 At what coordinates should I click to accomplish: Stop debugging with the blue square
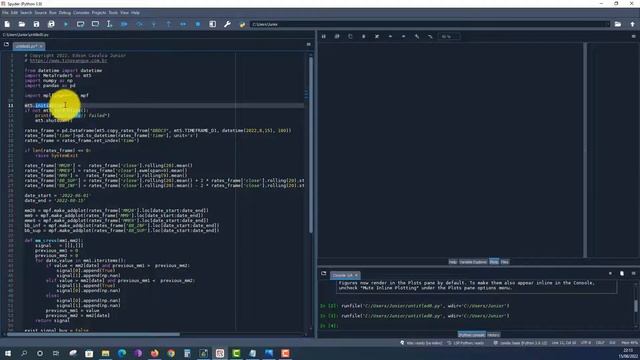(198, 24)
